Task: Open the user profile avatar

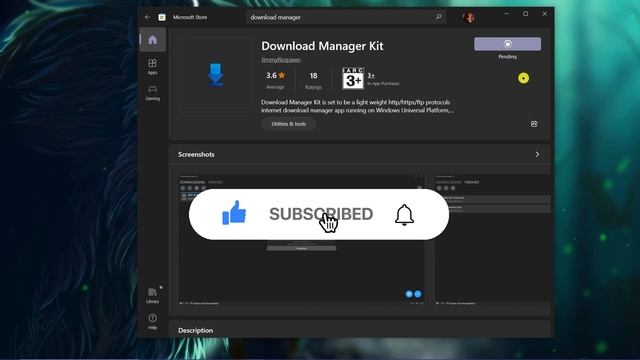Action: click(469, 17)
